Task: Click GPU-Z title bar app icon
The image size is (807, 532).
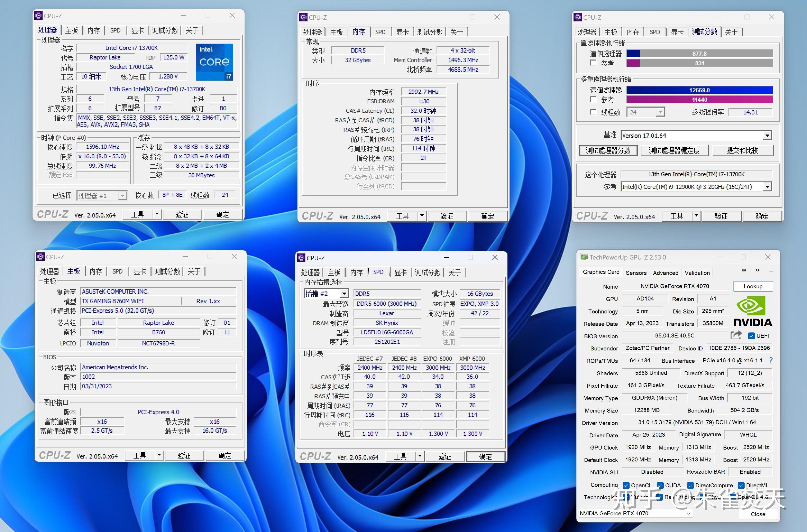Action: pos(584,257)
